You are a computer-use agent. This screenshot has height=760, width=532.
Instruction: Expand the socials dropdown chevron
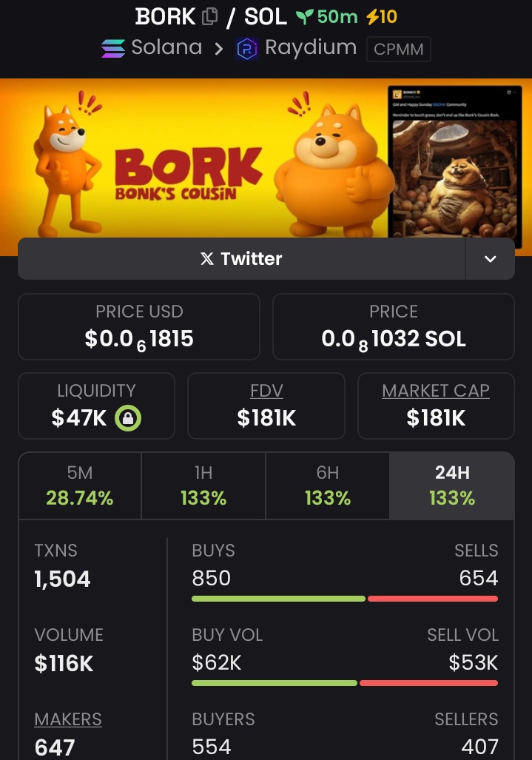pyautogui.click(x=490, y=259)
